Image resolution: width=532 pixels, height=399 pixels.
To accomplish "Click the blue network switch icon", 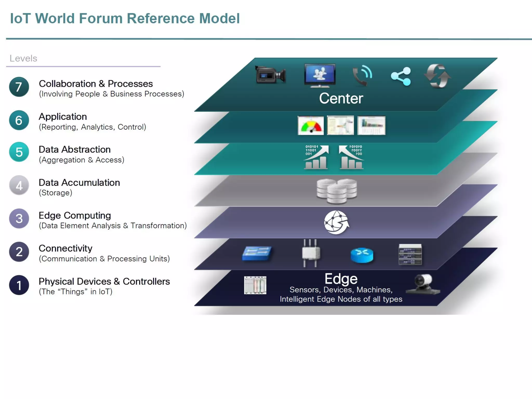I will click(257, 253).
